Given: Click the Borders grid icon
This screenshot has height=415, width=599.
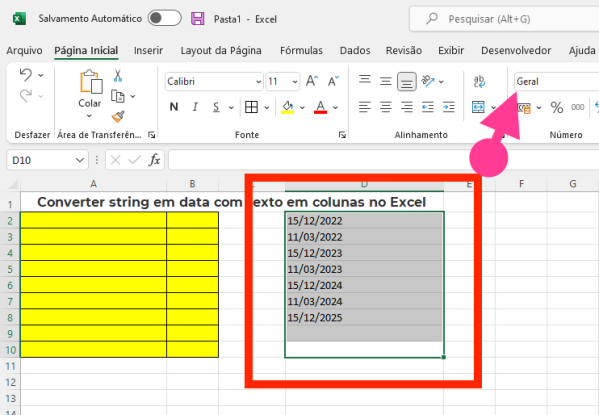Looking at the screenshot, I should pyautogui.click(x=251, y=107).
